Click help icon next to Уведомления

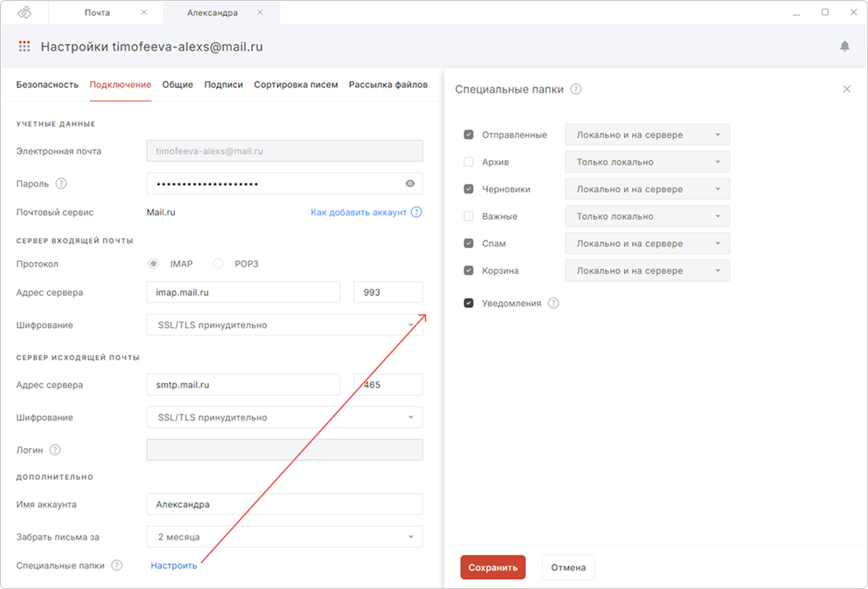click(x=553, y=303)
